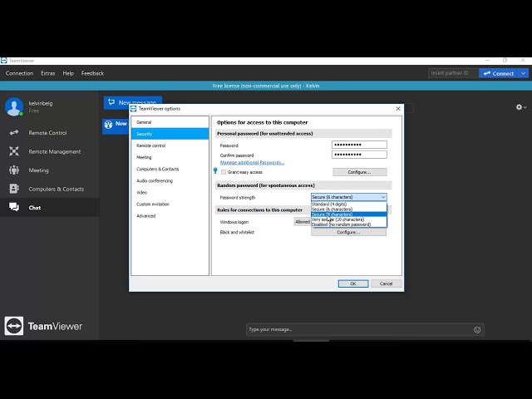This screenshot has width=532, height=399.
Task: Select the Remote control options category
Action: [x=170, y=145]
